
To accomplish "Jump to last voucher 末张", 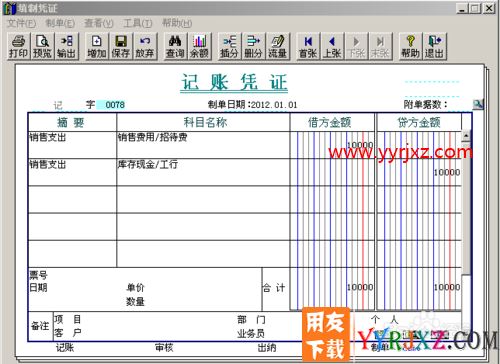I will pyautogui.click(x=380, y=46).
